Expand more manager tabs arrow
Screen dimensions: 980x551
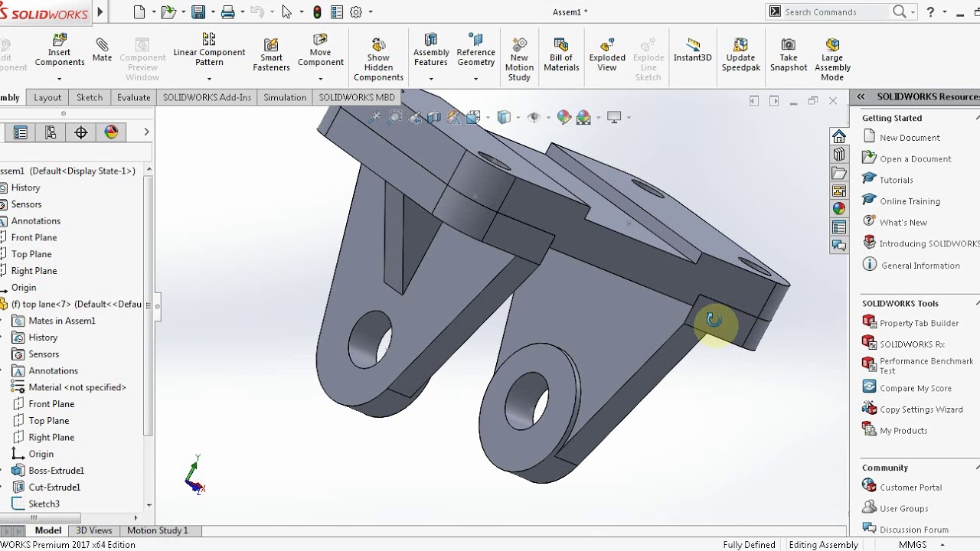pyautogui.click(x=146, y=132)
